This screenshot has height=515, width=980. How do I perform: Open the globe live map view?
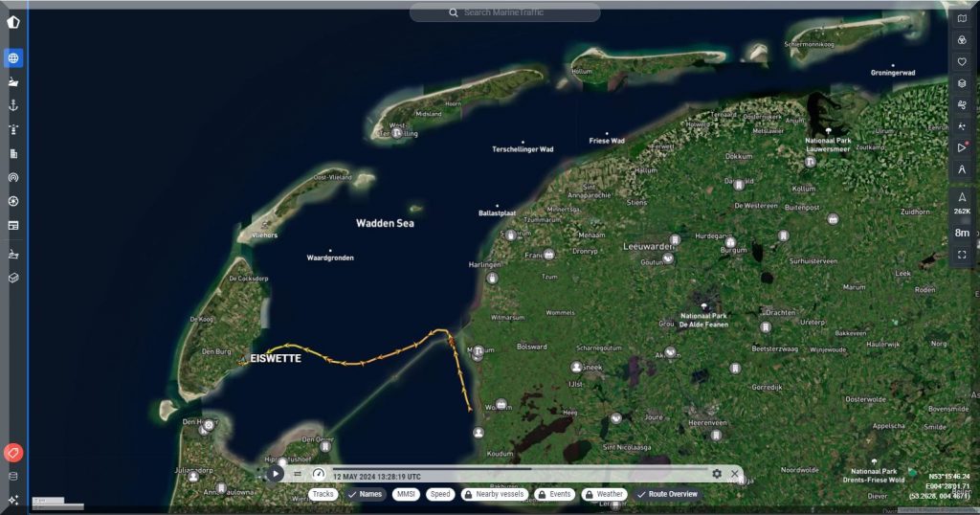(x=13, y=58)
